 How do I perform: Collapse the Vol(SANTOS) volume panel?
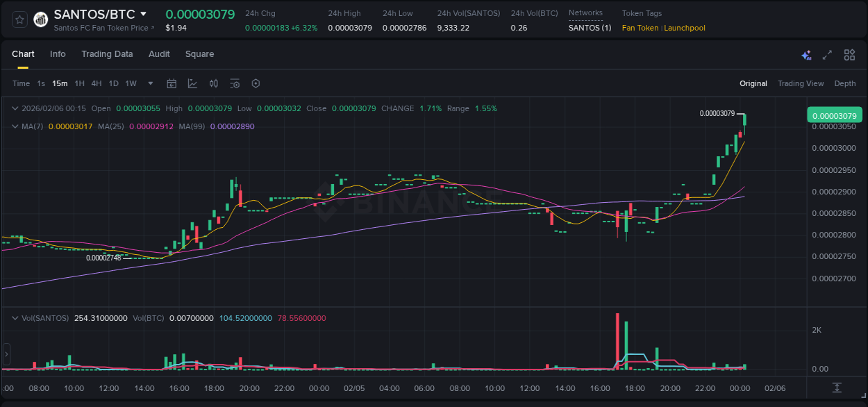click(15, 317)
